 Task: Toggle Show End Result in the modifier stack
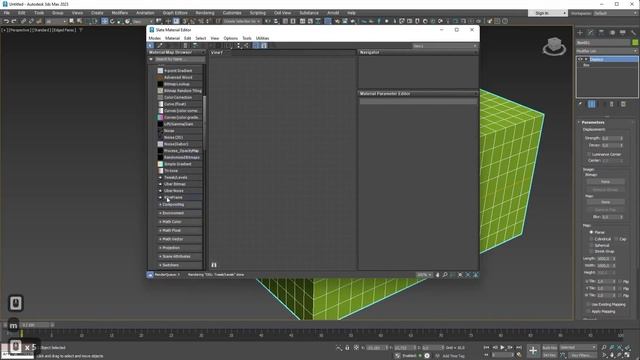pyautogui.click(x=591, y=104)
